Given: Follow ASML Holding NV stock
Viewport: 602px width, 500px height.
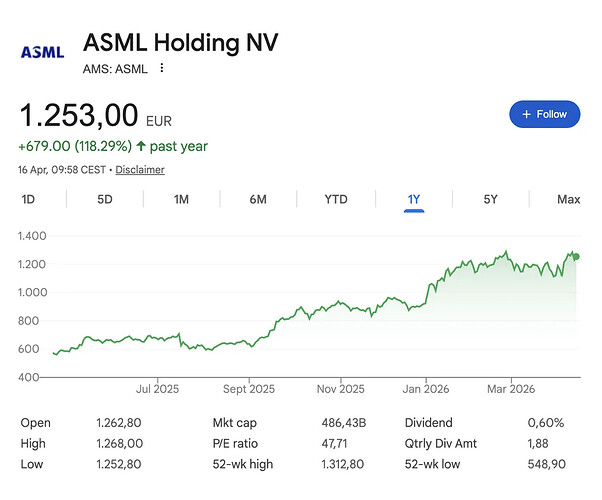Looking at the screenshot, I should click(544, 114).
